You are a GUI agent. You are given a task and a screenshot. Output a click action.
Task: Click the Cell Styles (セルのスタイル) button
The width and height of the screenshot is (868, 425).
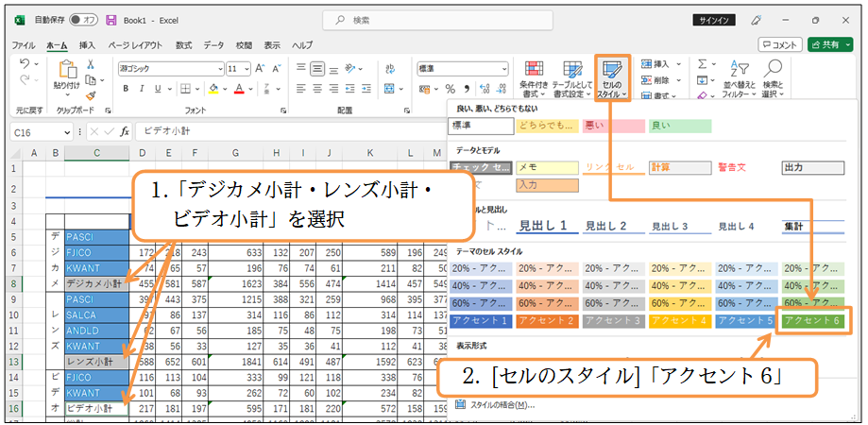(x=612, y=78)
